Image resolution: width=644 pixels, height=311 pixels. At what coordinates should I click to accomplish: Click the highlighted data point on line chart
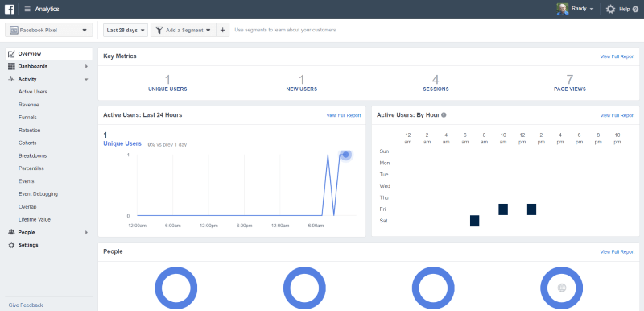[x=346, y=155]
